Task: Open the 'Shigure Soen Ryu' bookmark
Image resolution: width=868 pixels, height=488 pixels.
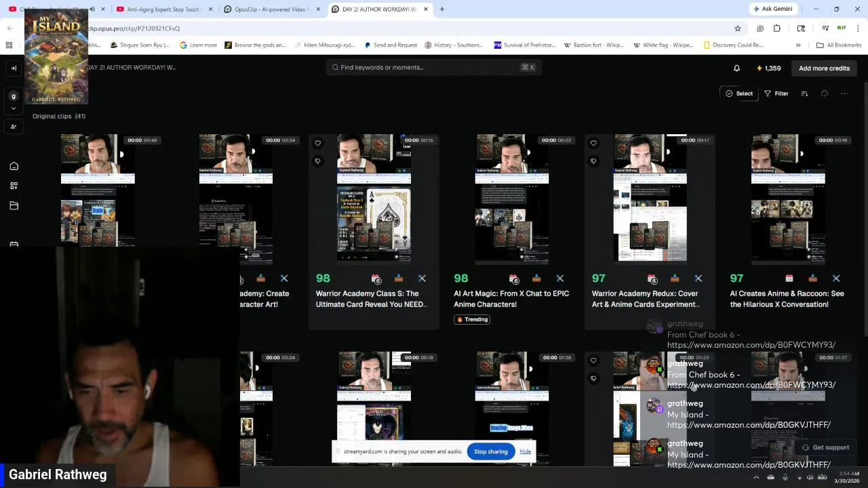Action: point(139,45)
